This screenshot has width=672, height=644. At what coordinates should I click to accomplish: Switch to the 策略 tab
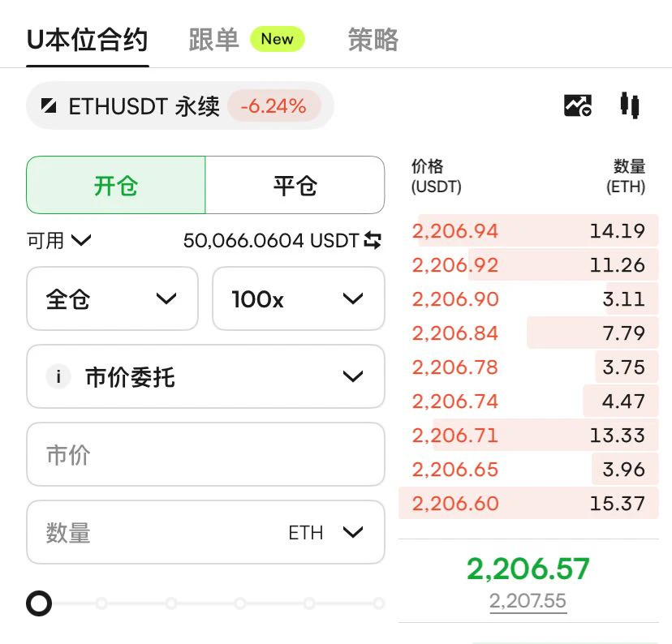click(373, 40)
